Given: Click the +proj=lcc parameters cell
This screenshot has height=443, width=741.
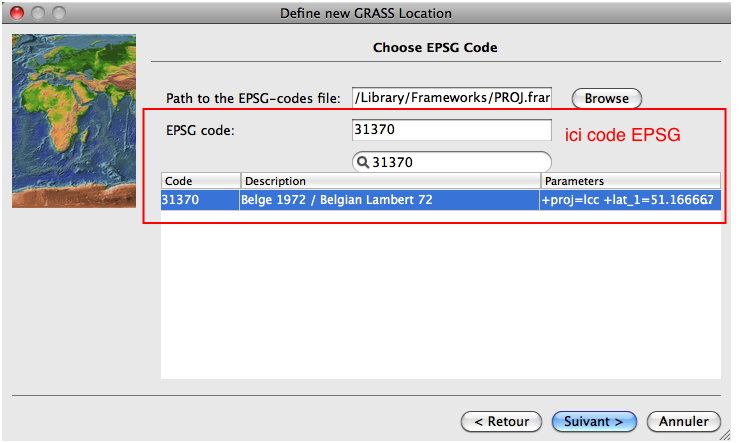Looking at the screenshot, I should 628,200.
